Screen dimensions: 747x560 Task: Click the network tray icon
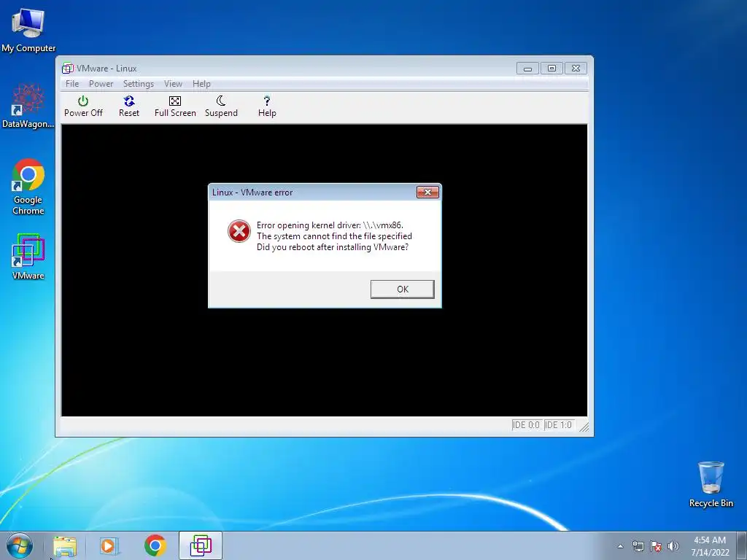click(638, 546)
